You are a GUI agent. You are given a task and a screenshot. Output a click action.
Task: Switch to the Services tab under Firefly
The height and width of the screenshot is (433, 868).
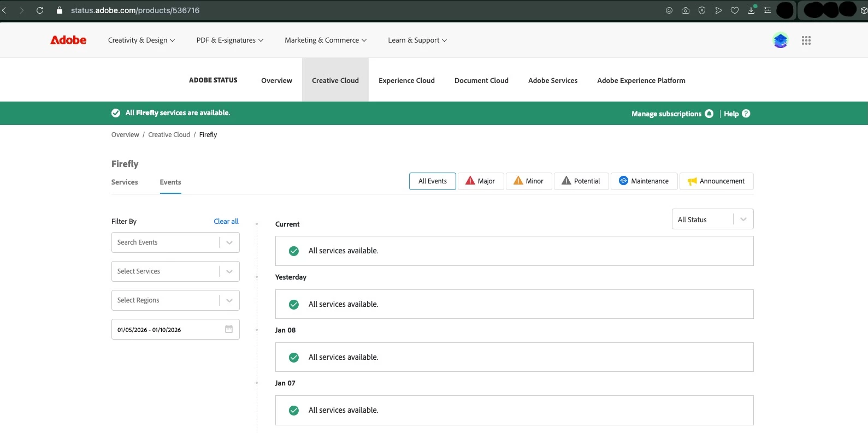pos(125,182)
